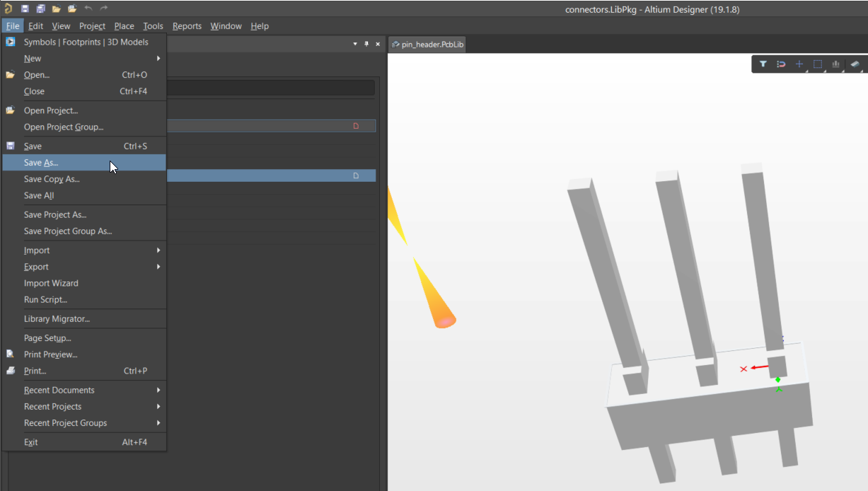Click the blue plus move-objects icon
The width and height of the screenshot is (868, 491).
pos(799,64)
